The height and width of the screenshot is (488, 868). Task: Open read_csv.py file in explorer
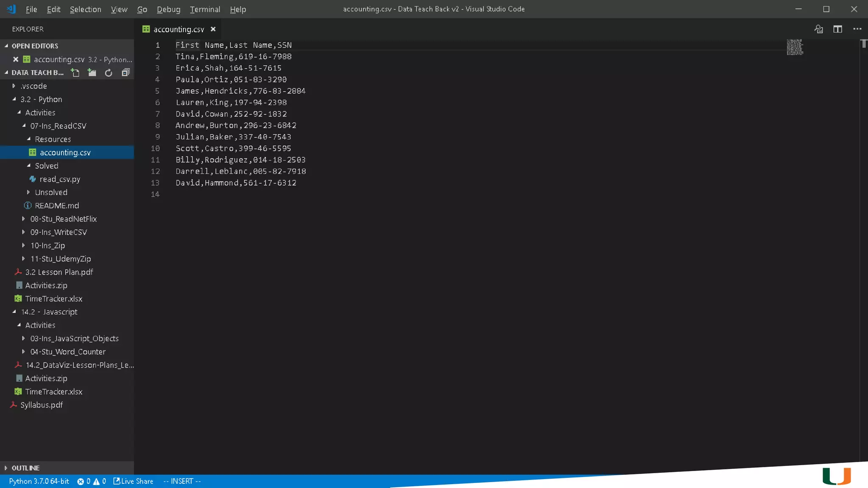pos(60,179)
